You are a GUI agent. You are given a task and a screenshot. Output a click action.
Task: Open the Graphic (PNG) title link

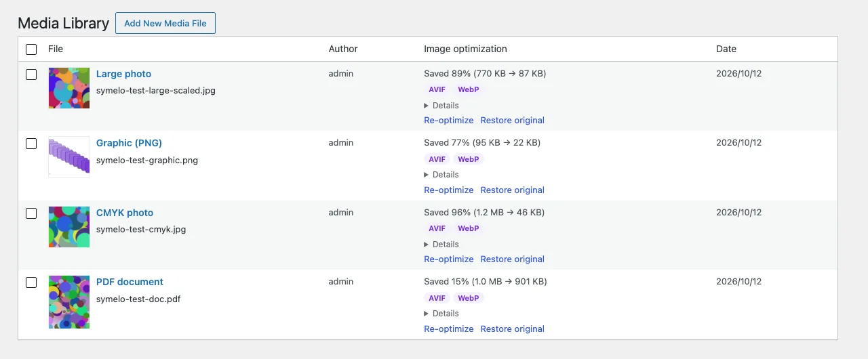pos(129,143)
